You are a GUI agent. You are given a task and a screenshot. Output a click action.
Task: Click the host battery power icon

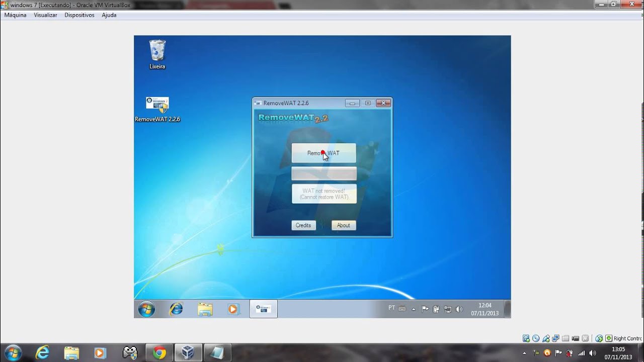coord(570,353)
